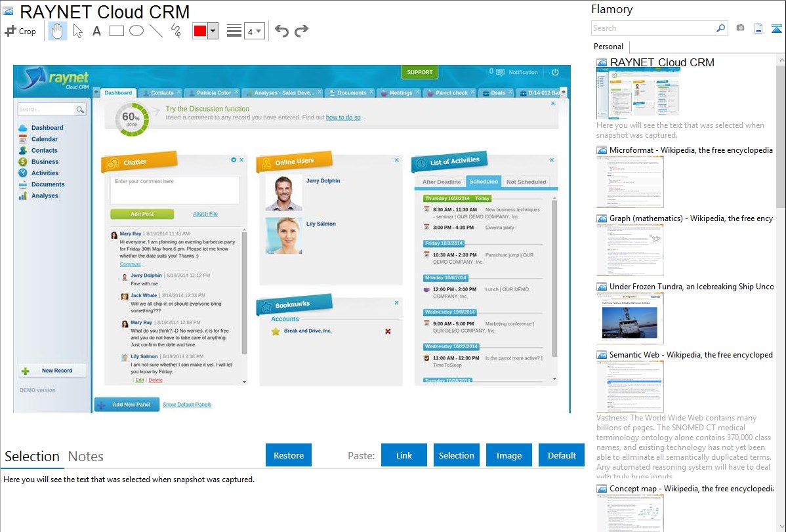Open the line width dropdown showing 4

(254, 31)
